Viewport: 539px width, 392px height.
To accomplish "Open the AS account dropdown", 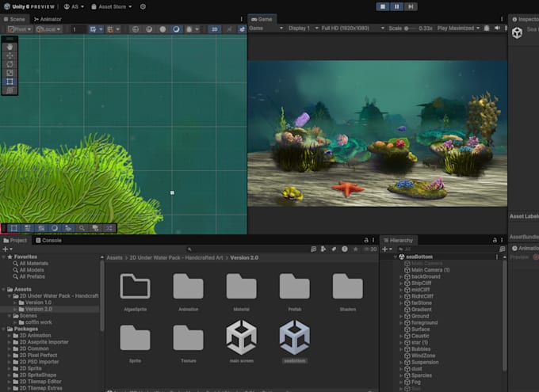I will coord(74,6).
